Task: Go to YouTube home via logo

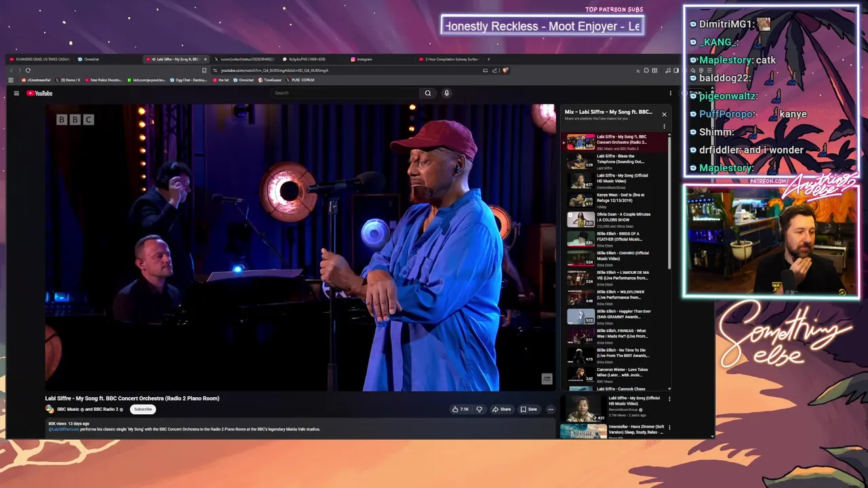Action: pos(39,93)
